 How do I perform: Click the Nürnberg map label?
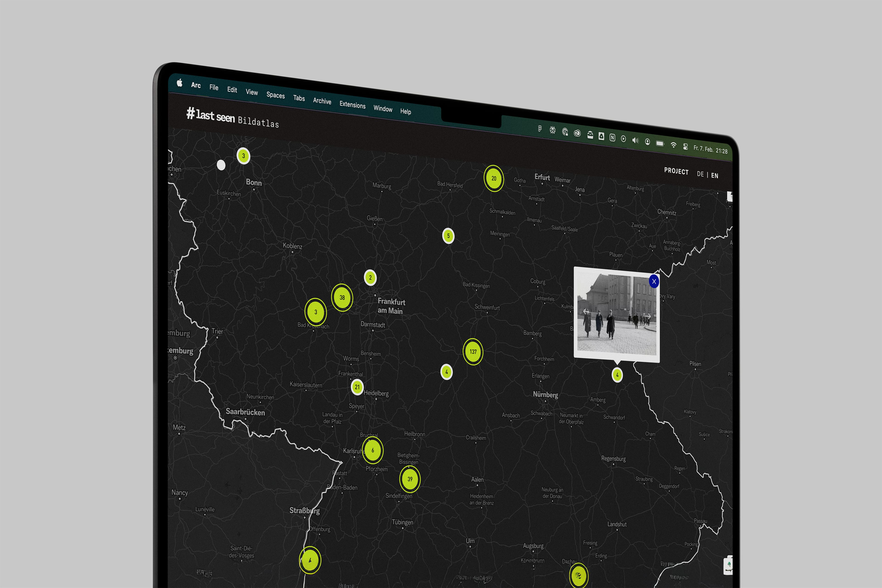coord(545,395)
